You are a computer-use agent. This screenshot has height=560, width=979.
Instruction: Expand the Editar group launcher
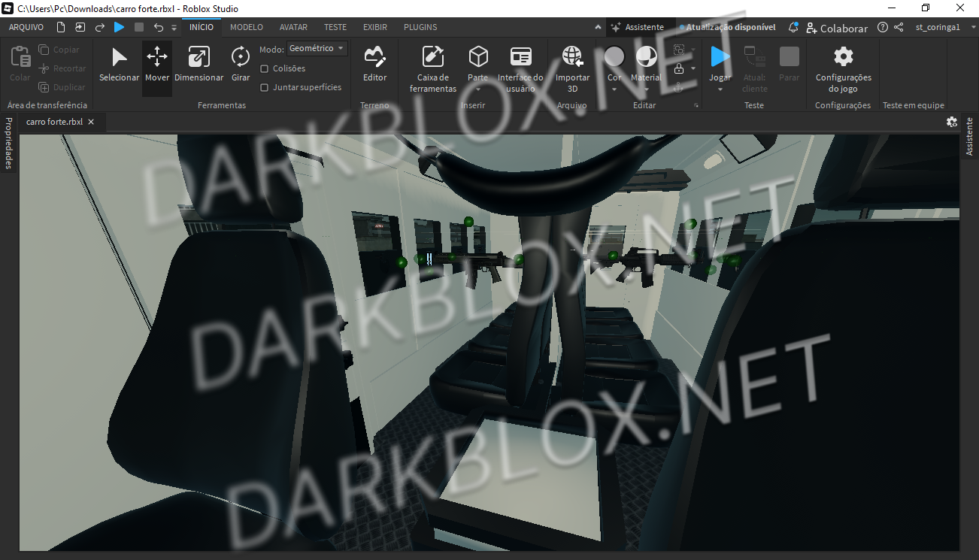tap(696, 106)
